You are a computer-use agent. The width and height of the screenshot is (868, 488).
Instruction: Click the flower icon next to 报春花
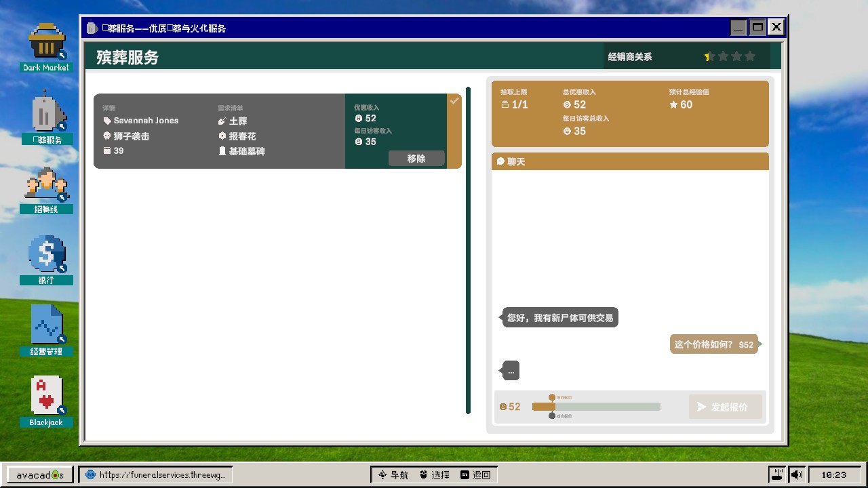(x=222, y=136)
